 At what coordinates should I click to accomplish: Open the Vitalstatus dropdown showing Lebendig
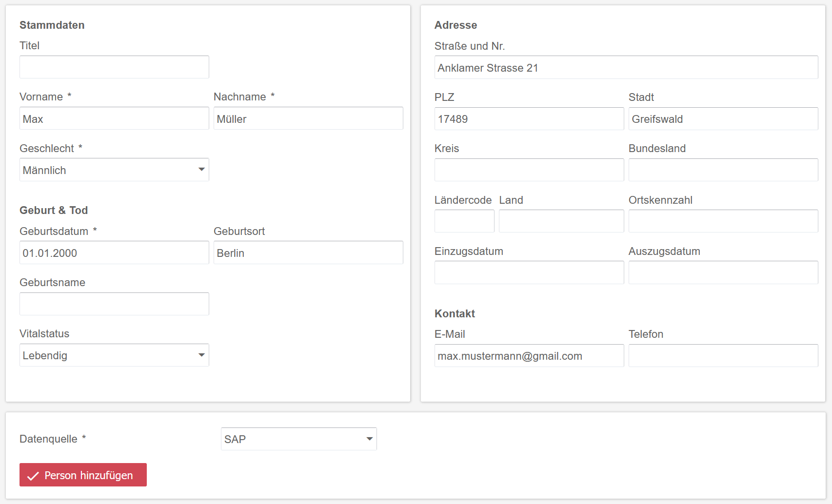pos(114,355)
